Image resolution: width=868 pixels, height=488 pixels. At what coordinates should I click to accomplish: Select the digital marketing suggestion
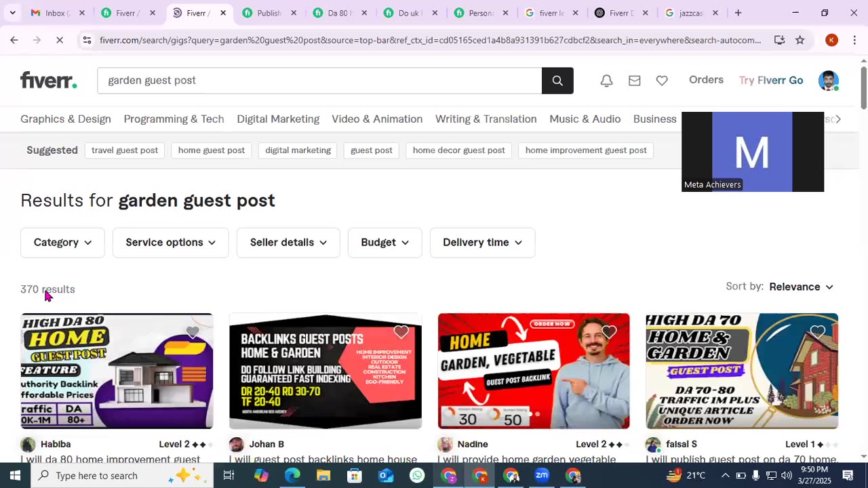point(298,150)
